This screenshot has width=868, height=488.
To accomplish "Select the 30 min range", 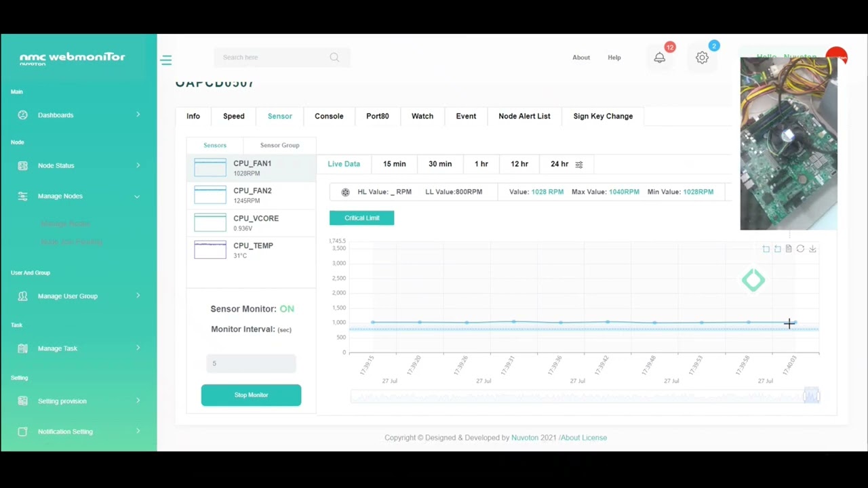I will (x=440, y=164).
